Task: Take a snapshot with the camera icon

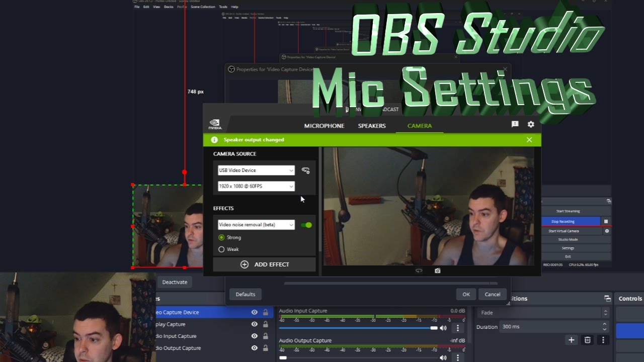Action: [438, 270]
